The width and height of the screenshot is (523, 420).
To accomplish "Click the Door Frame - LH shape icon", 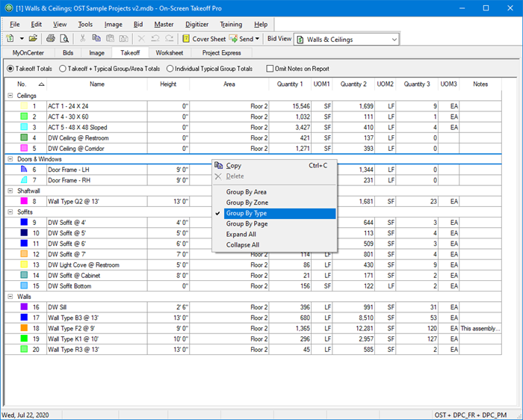I will tap(23, 170).
